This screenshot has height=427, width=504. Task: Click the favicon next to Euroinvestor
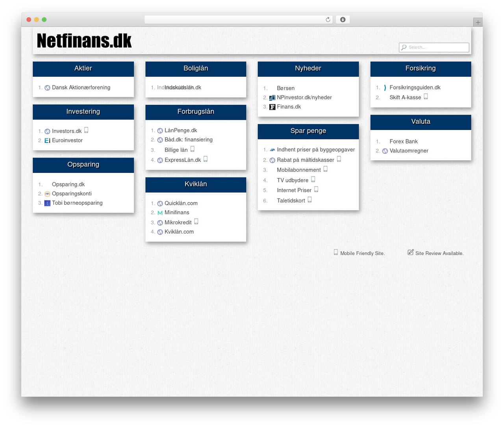pyautogui.click(x=47, y=141)
